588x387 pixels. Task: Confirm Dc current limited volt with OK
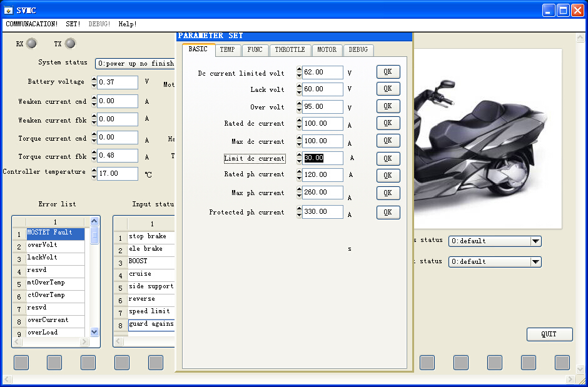tap(388, 72)
